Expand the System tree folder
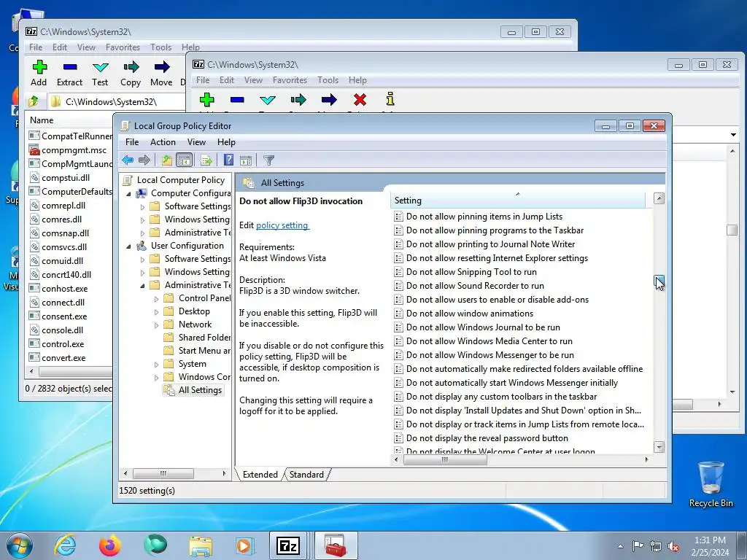 [156, 365]
